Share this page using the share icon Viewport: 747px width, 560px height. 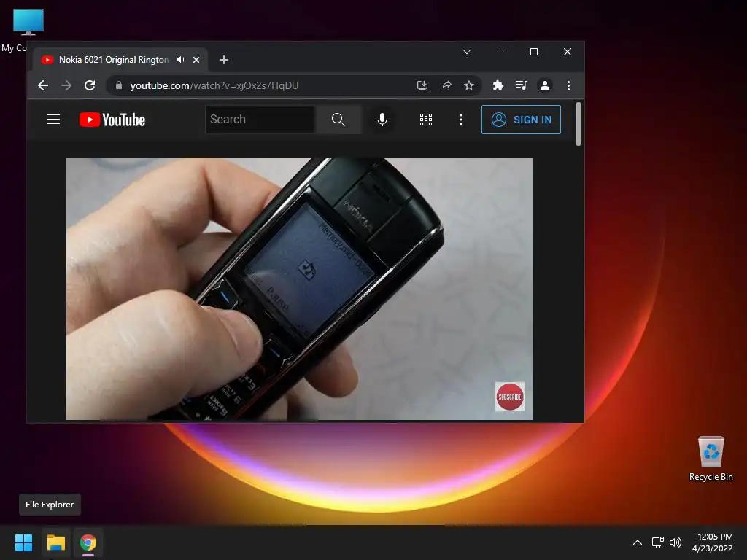coord(446,85)
